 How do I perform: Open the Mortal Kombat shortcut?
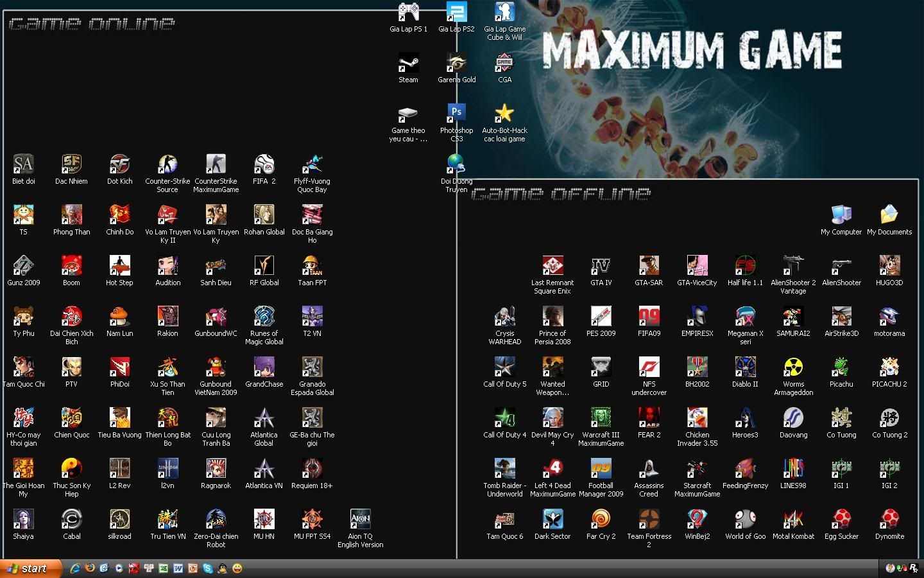click(793, 520)
